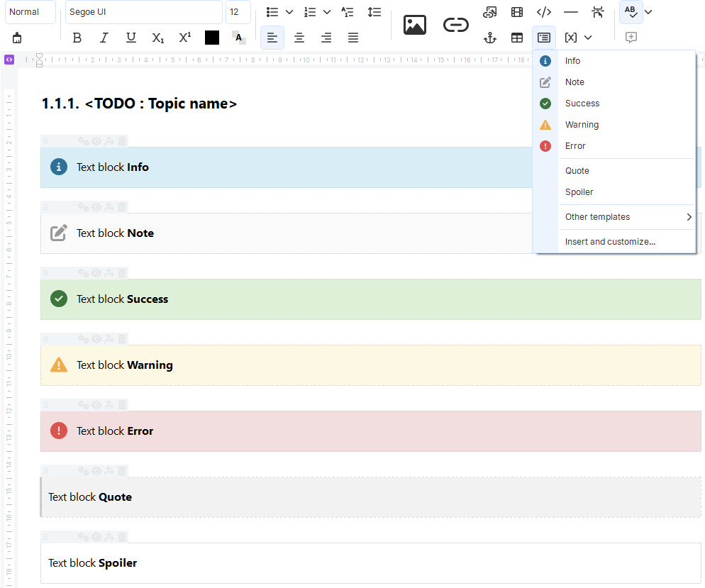Toggle underline formatting
The image size is (705, 588).
[x=131, y=38]
